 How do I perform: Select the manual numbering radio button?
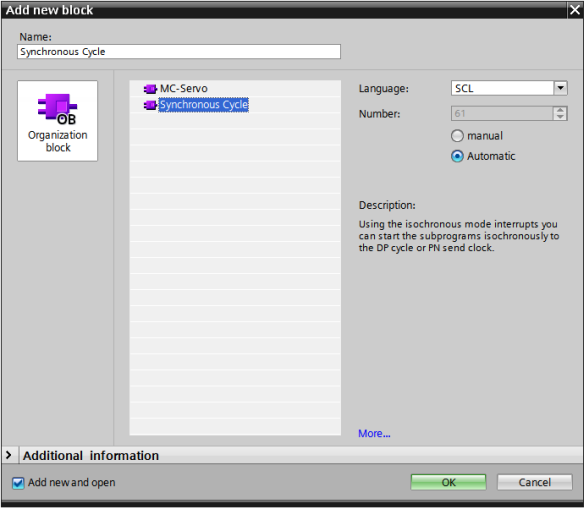tap(457, 136)
